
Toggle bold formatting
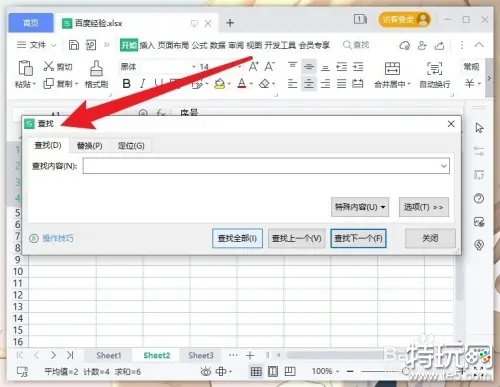[x=126, y=83]
